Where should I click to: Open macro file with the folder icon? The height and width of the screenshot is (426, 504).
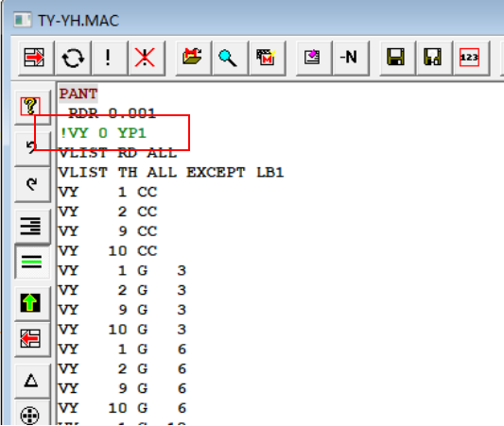tap(192, 58)
